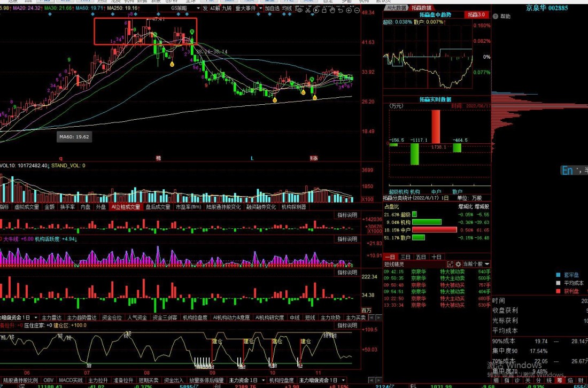The image size is (588, 388).
Task: Open the 融资融券变化 indicator tab
Action: (x=261, y=207)
